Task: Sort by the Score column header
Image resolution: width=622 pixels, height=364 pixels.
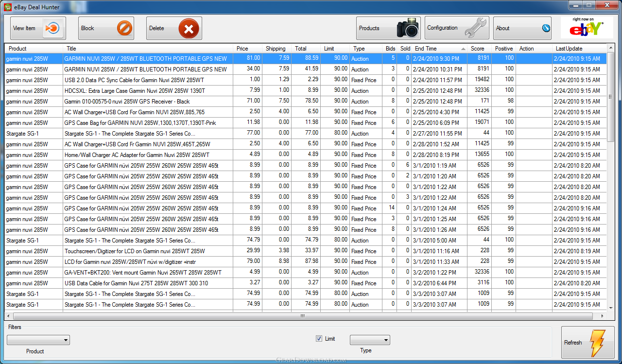Action: pyautogui.click(x=480, y=49)
